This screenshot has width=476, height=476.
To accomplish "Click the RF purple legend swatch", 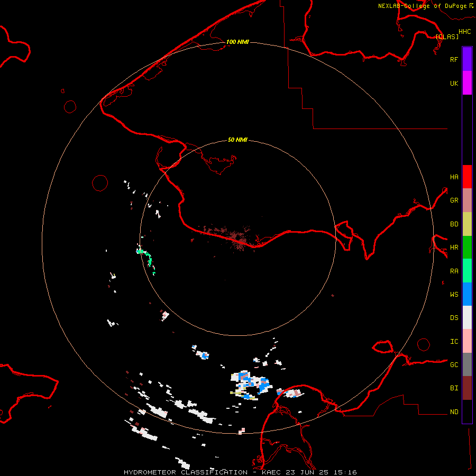I will [x=467, y=59].
